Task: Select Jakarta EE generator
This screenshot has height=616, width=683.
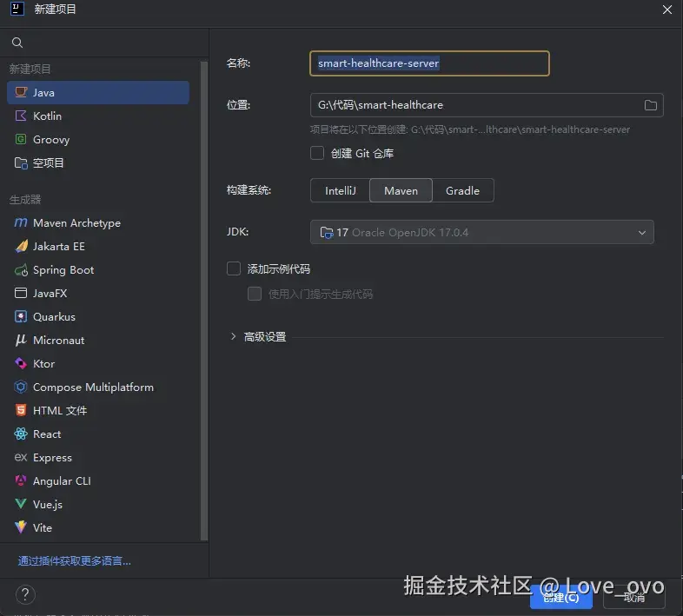Action: (x=98, y=247)
